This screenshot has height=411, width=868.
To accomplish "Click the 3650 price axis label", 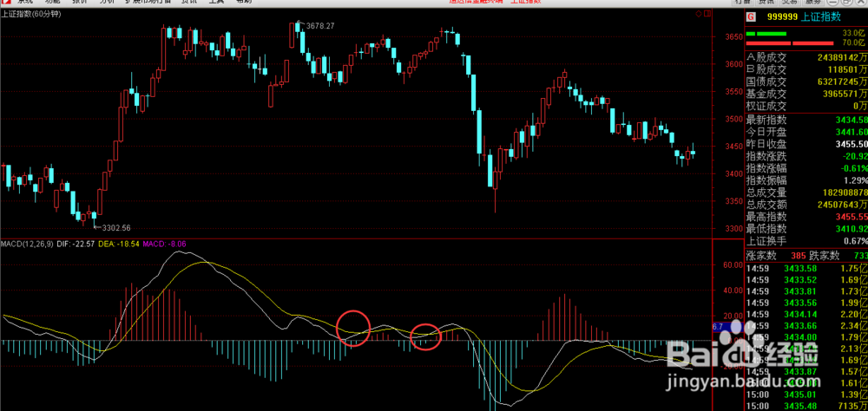I will click(733, 37).
